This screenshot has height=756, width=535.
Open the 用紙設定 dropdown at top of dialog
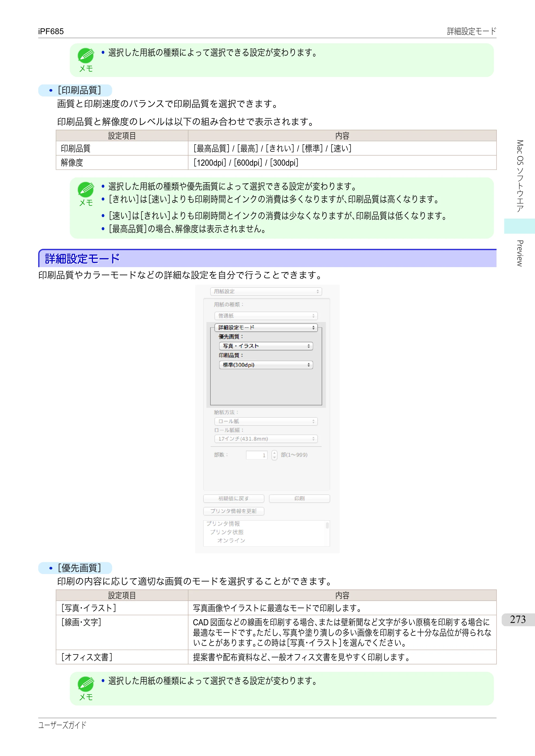(266, 291)
